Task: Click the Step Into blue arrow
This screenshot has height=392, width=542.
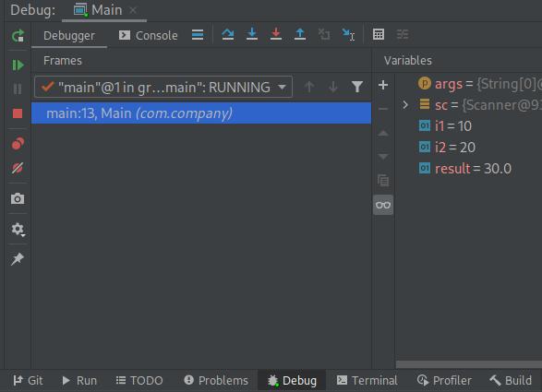Action: (252, 34)
